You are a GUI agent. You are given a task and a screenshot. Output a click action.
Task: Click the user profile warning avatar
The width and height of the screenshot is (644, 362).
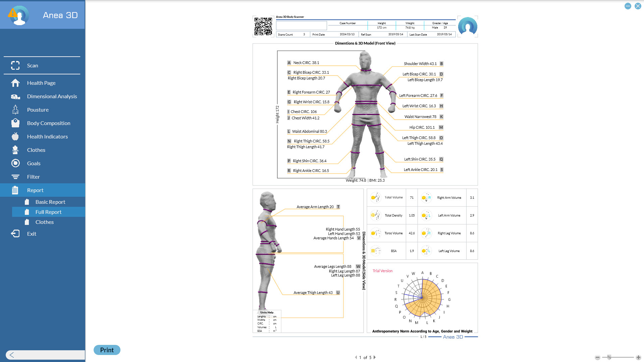(x=18, y=15)
